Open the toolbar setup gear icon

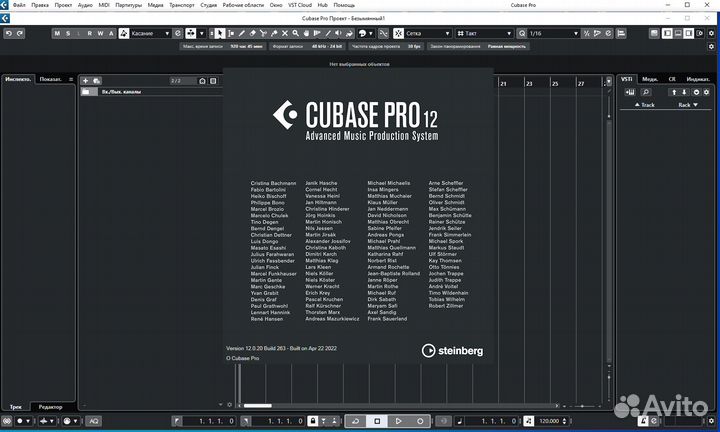[711, 34]
